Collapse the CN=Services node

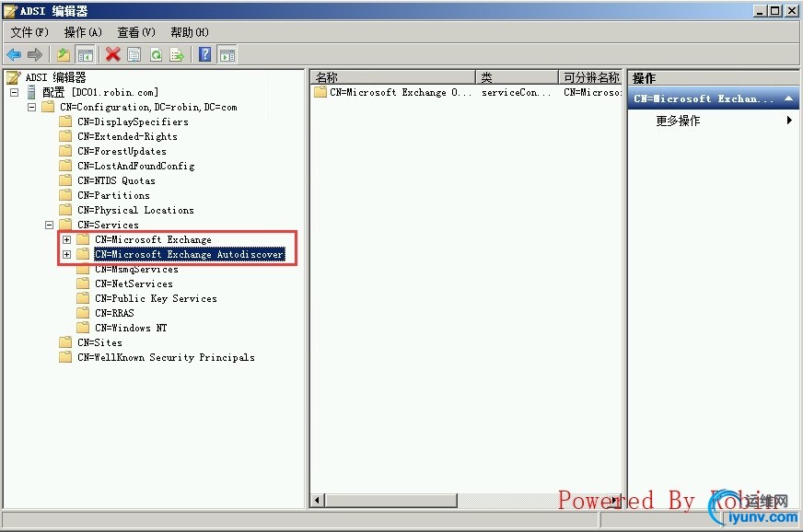49,225
